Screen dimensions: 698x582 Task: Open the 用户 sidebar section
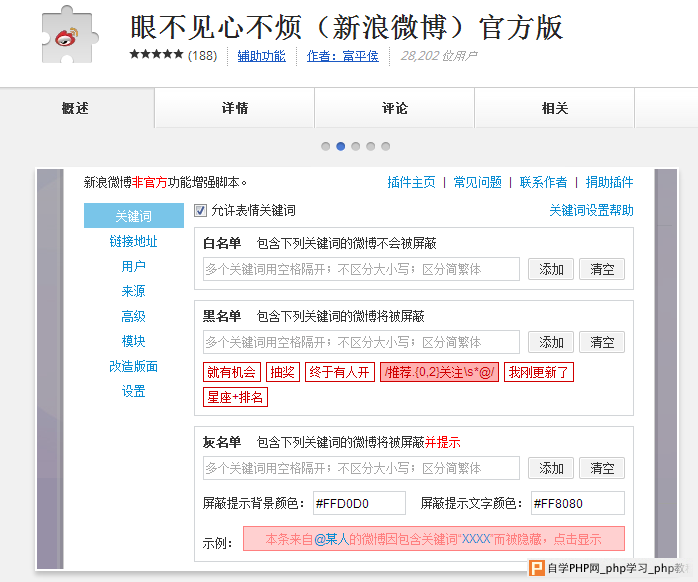tap(134, 266)
